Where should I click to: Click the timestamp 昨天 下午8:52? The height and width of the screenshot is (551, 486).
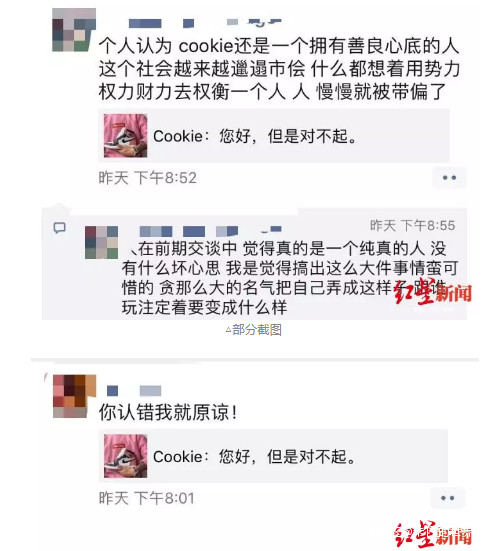pyautogui.click(x=147, y=178)
